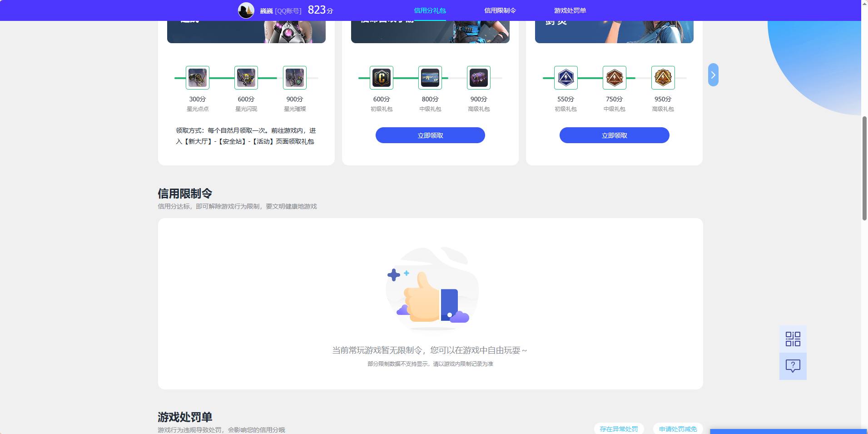The width and height of the screenshot is (868, 434).
Task: Click the 当前常玩游戏暂无限制令 message text
Action: (x=430, y=350)
